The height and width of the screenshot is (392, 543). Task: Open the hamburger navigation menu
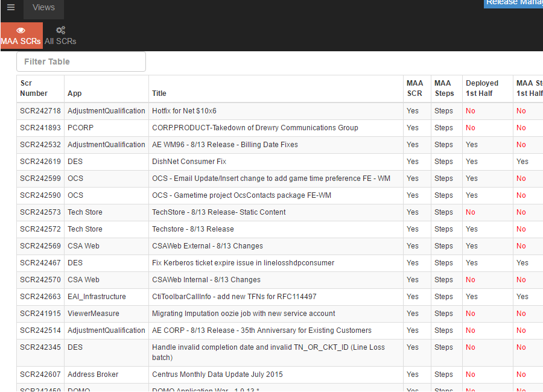tap(10, 7)
